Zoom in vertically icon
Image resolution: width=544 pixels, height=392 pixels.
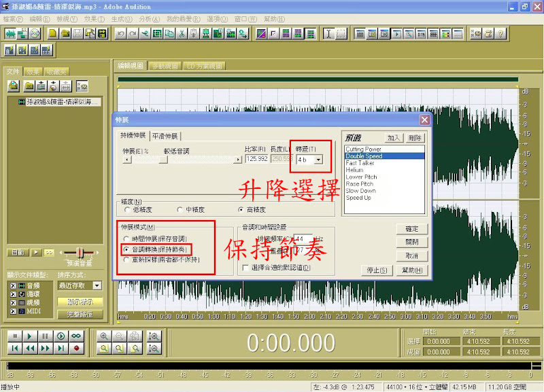click(x=154, y=336)
